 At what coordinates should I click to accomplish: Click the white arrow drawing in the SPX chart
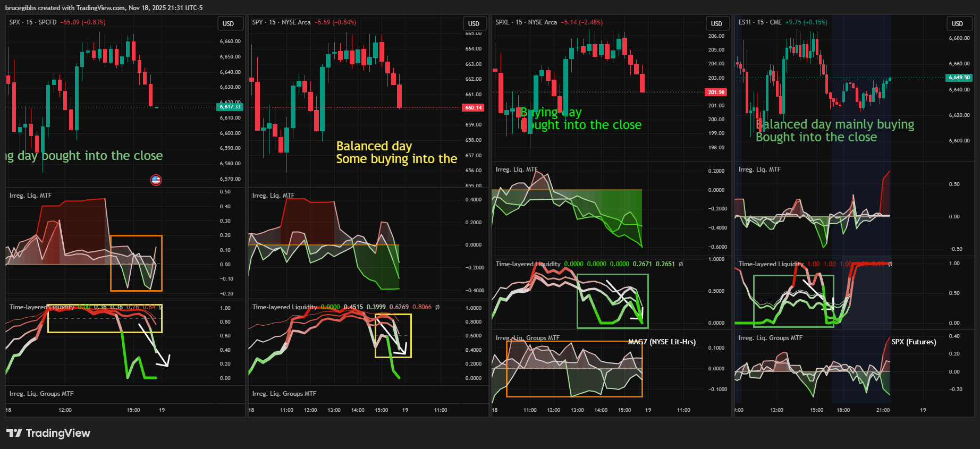154,345
